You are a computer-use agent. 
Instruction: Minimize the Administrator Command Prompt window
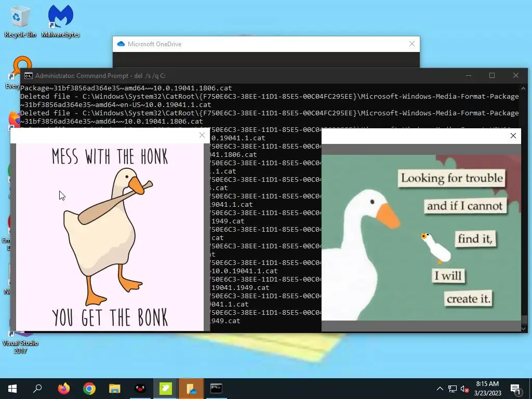click(x=469, y=76)
